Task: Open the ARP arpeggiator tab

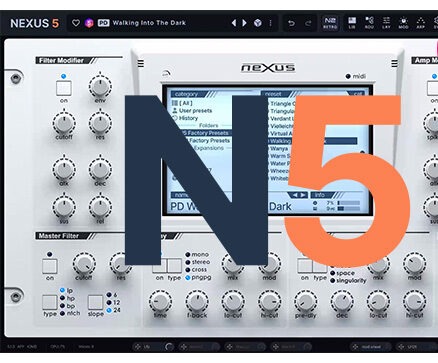Action: (421, 23)
